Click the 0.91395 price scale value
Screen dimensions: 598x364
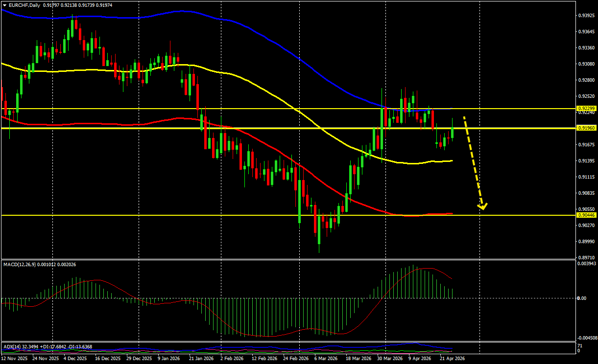tap(586, 161)
